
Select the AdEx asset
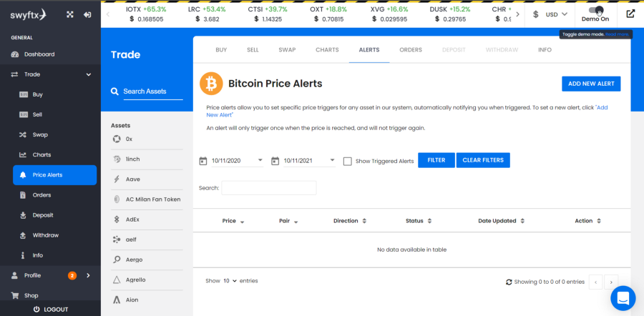click(147, 219)
